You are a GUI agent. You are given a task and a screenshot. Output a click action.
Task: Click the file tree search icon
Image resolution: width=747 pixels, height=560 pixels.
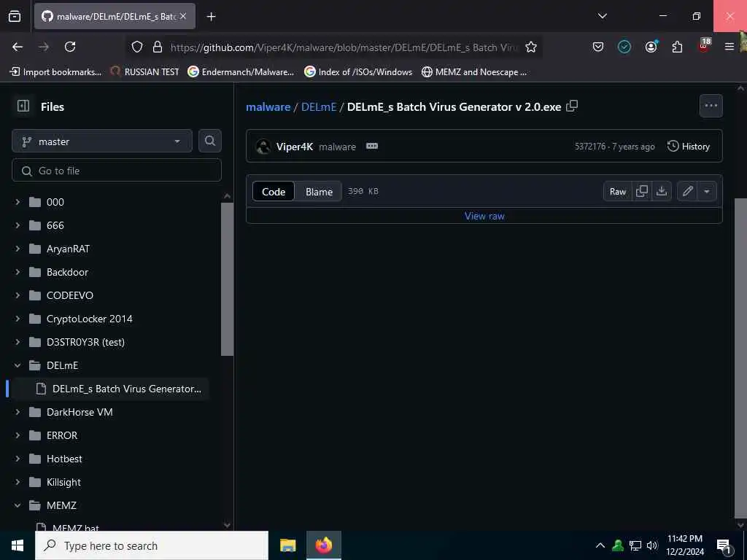click(209, 141)
